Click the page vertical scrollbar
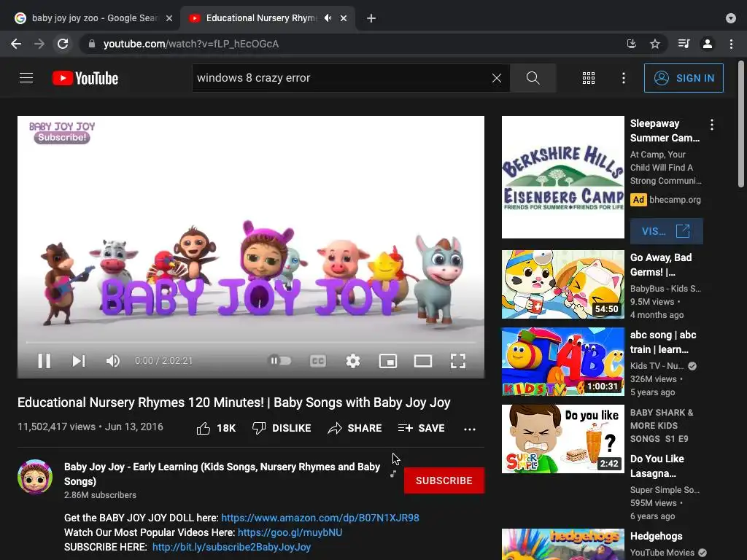Screen dimensions: 747x560 click(x=741, y=124)
